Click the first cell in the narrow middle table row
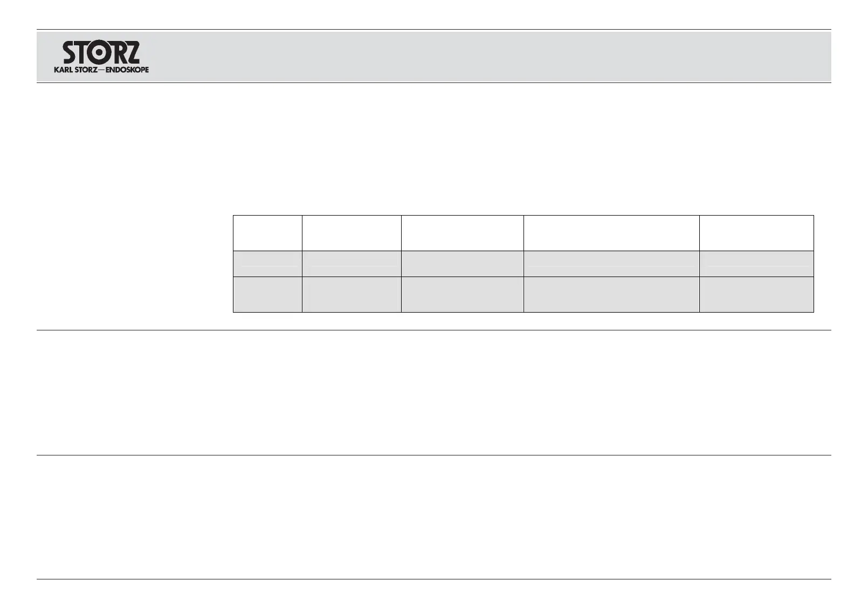 click(267, 264)
